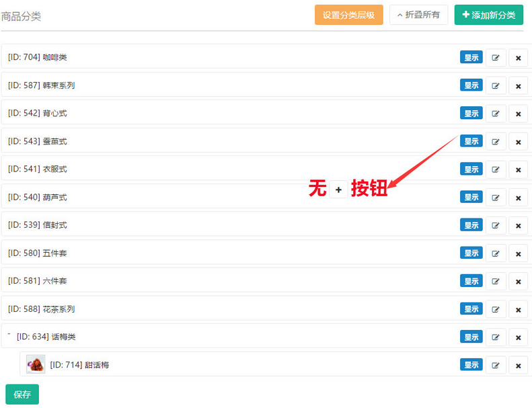Switch 显示 state for 六件套
The height and width of the screenshot is (408, 532).
point(471,280)
